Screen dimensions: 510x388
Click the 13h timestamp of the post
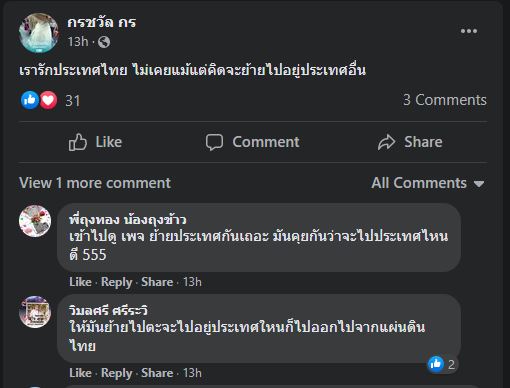click(78, 42)
